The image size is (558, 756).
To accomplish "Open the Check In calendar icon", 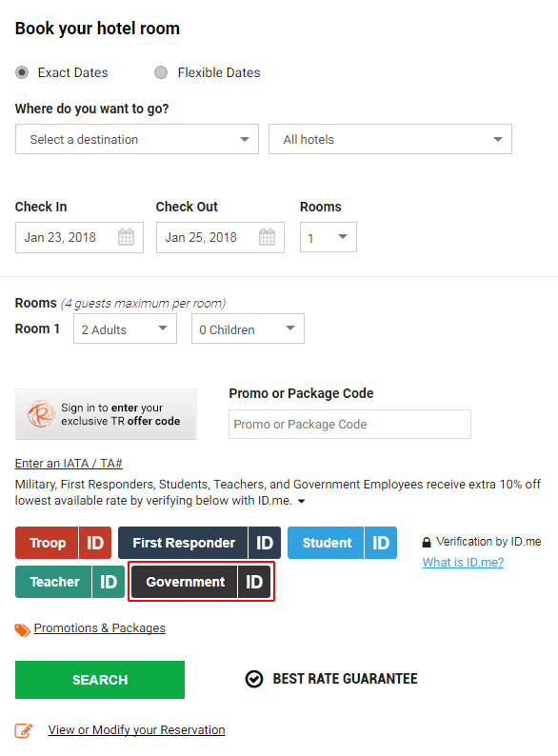I will pyautogui.click(x=126, y=237).
